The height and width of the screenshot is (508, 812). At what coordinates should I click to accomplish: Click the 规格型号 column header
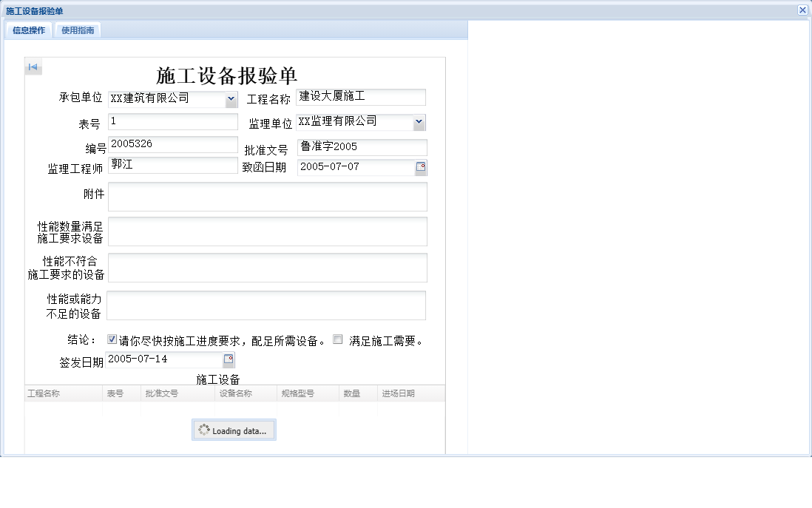(308, 393)
